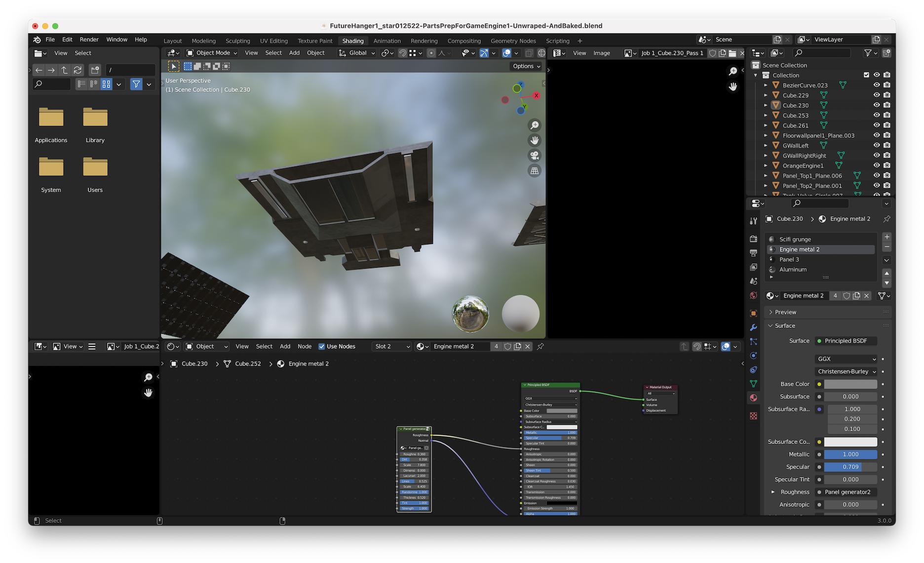Pin the node editor material
Screen dimensions: 924x563
click(540, 347)
